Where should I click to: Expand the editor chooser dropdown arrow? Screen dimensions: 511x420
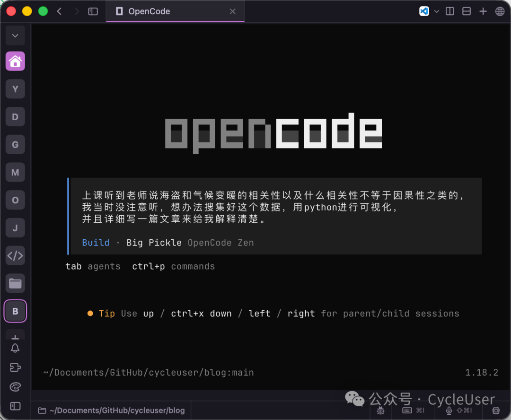pos(437,11)
